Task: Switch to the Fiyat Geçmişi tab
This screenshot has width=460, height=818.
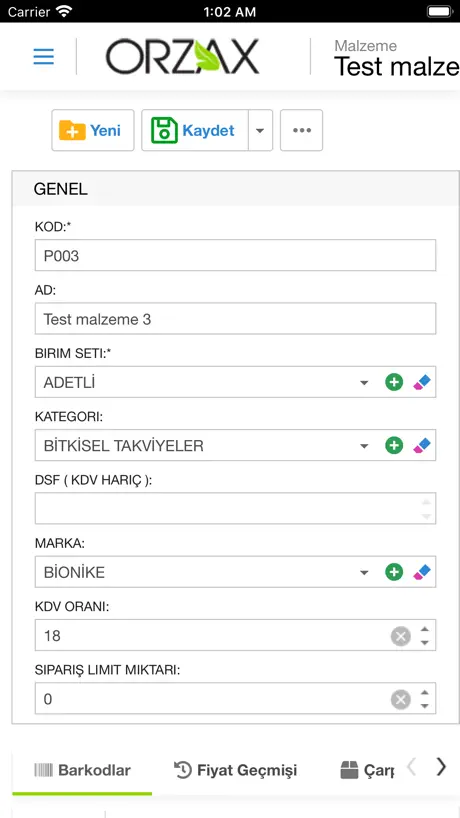Action: pos(235,770)
